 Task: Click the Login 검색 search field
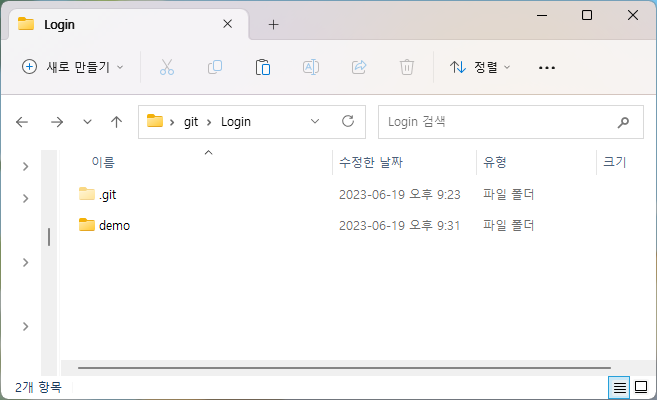click(x=511, y=122)
